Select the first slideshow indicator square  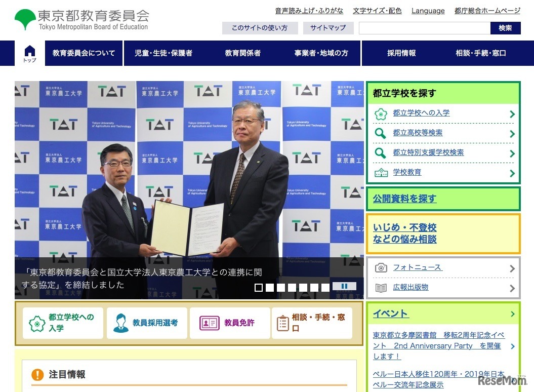point(259,288)
